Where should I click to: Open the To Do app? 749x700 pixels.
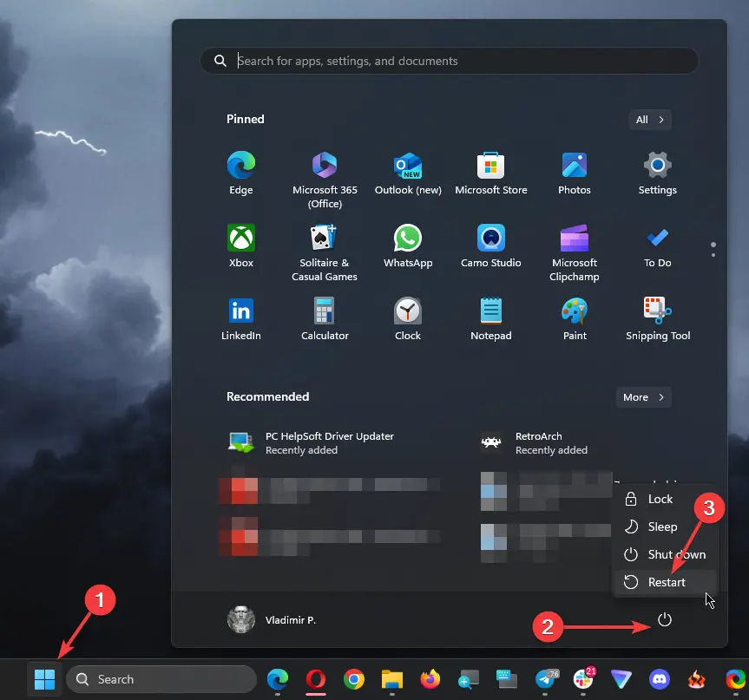pyautogui.click(x=657, y=245)
